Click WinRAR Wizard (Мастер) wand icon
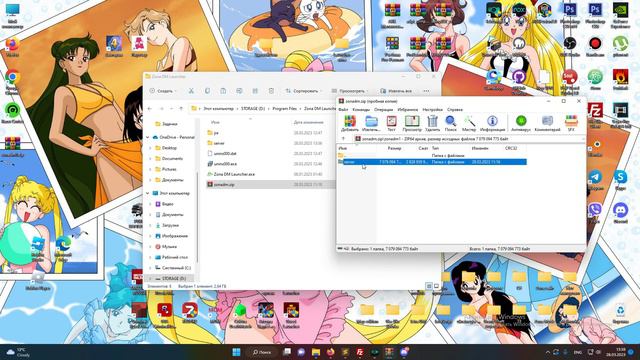Screen dimensions: 640x360 469,123
